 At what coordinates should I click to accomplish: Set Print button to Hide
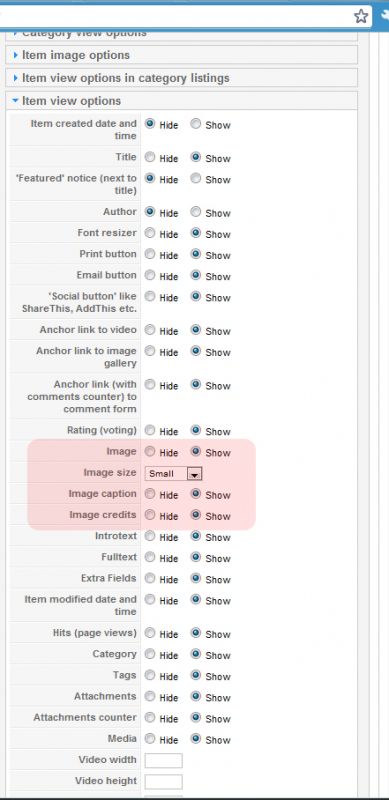150,254
